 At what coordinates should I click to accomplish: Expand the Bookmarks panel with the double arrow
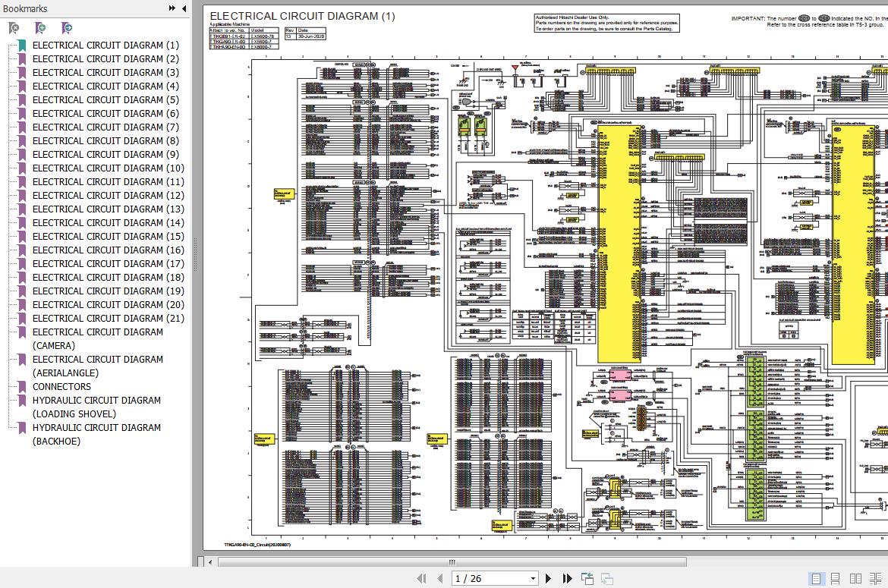click(172, 8)
